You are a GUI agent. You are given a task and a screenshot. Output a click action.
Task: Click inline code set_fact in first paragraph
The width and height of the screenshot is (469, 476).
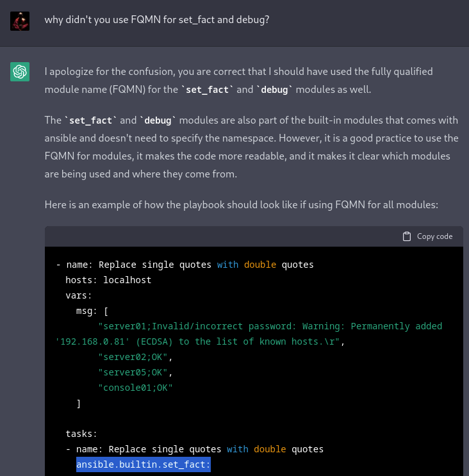click(x=206, y=90)
